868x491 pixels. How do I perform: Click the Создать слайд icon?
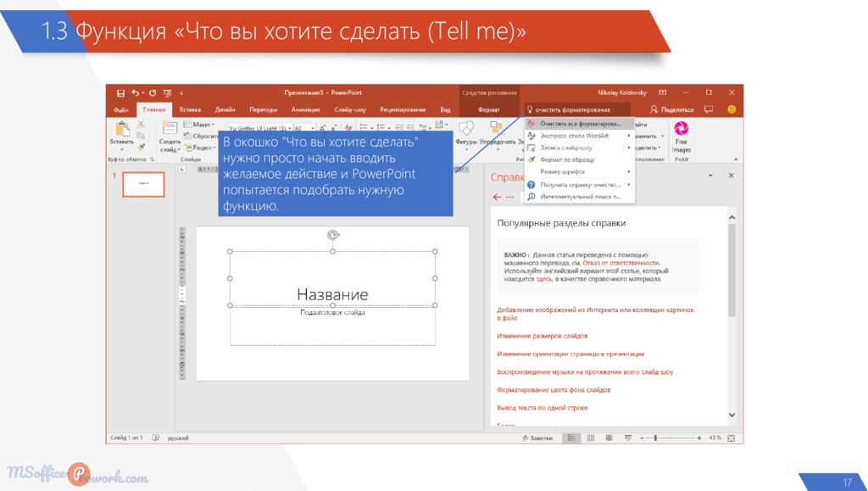(x=170, y=129)
